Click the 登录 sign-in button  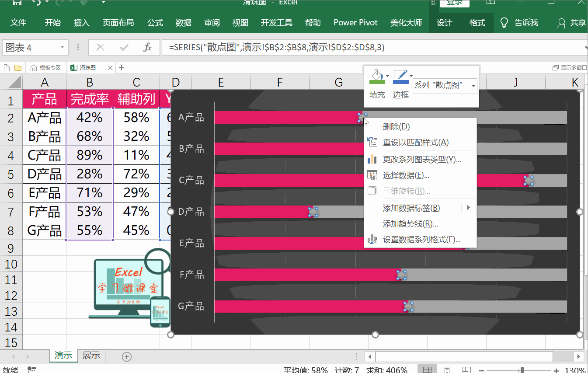click(x=455, y=3)
